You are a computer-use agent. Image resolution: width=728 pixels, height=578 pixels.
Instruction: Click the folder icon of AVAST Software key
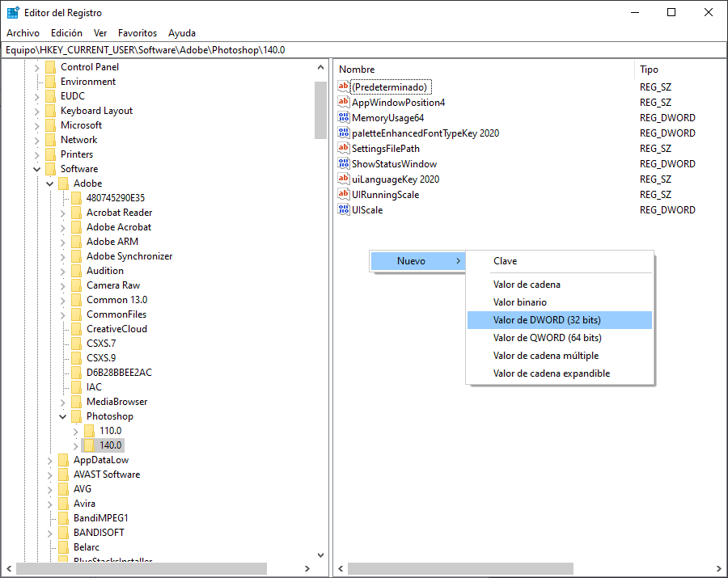point(64,475)
